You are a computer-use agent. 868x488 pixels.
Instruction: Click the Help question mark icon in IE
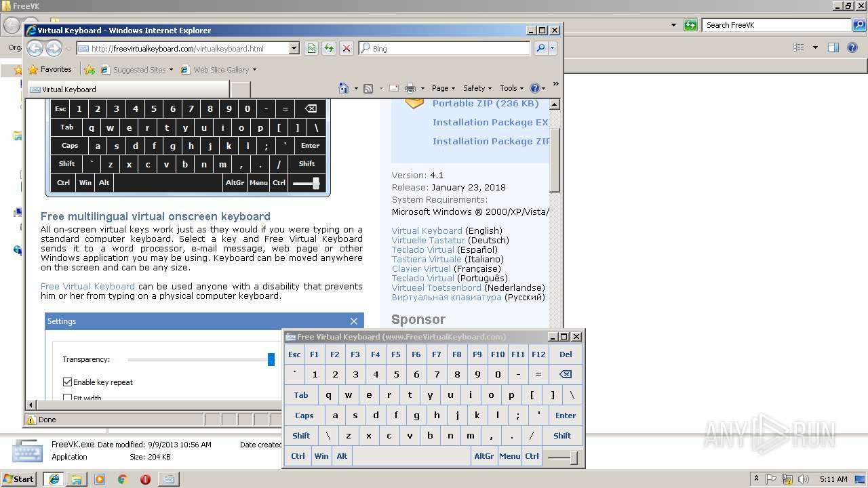coord(534,88)
